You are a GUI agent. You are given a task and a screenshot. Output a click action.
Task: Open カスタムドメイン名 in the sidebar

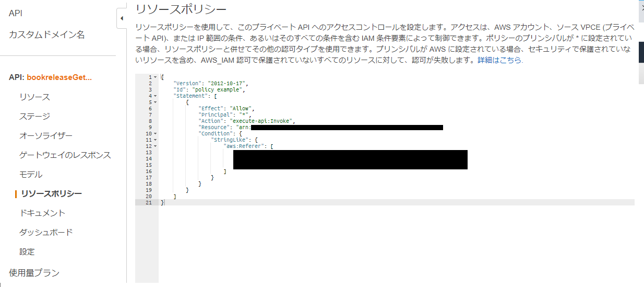coord(46,35)
